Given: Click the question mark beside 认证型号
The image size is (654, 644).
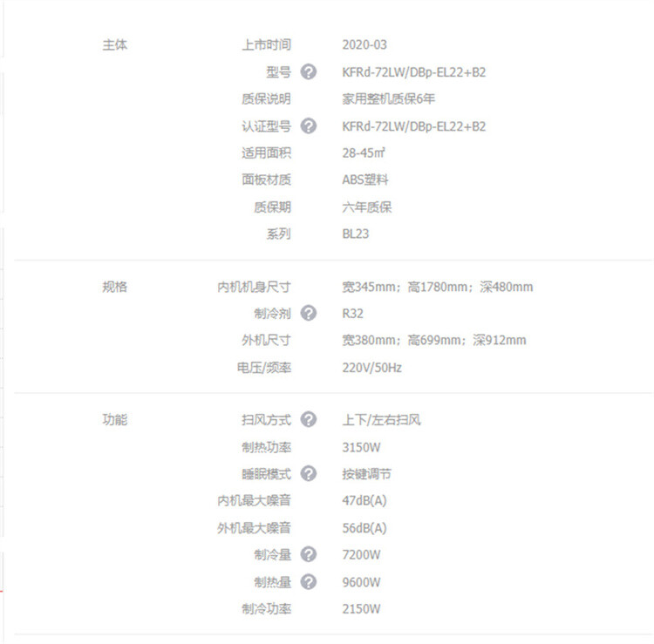Looking at the screenshot, I should (x=308, y=125).
